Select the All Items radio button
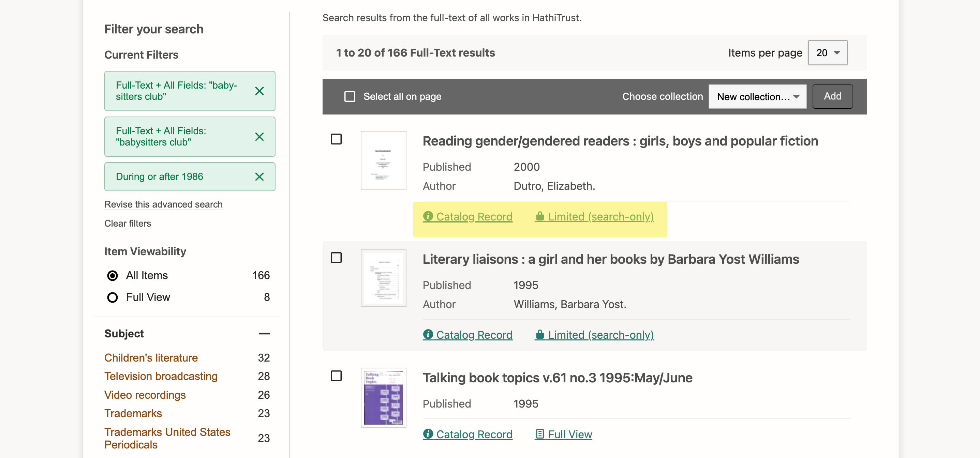This screenshot has width=980, height=458. click(x=112, y=275)
